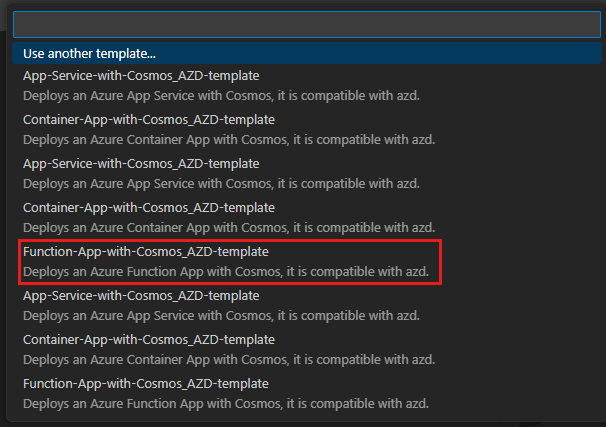Screen dimensions: 606x427
Task: Click the third "Deploys an Azure Container App" description
Action: pos(226,360)
